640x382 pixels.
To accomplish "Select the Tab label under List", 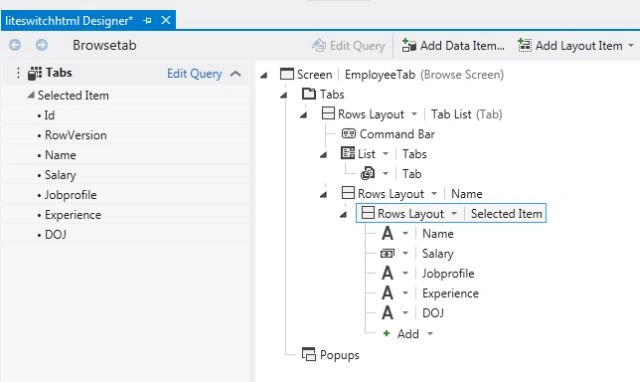I will tap(411, 174).
